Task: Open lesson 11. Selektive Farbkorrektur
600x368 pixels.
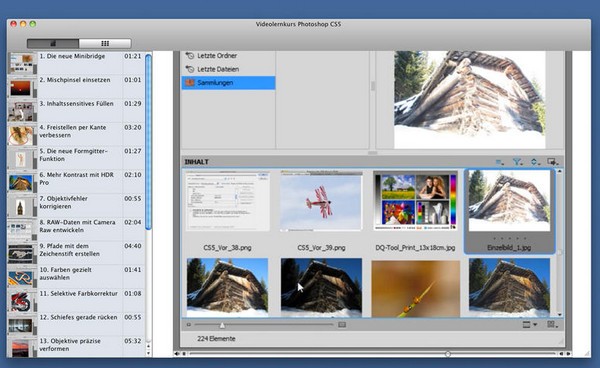Action: coord(76,300)
